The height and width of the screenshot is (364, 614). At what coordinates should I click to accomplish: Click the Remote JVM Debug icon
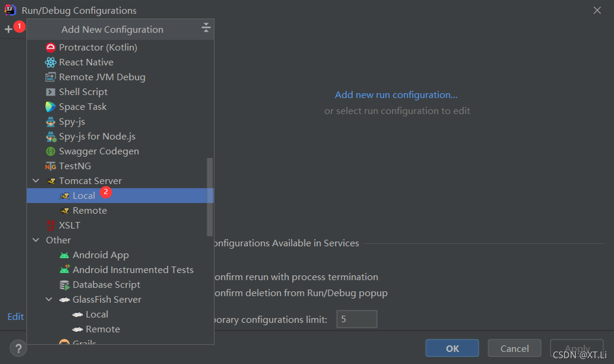tap(50, 77)
